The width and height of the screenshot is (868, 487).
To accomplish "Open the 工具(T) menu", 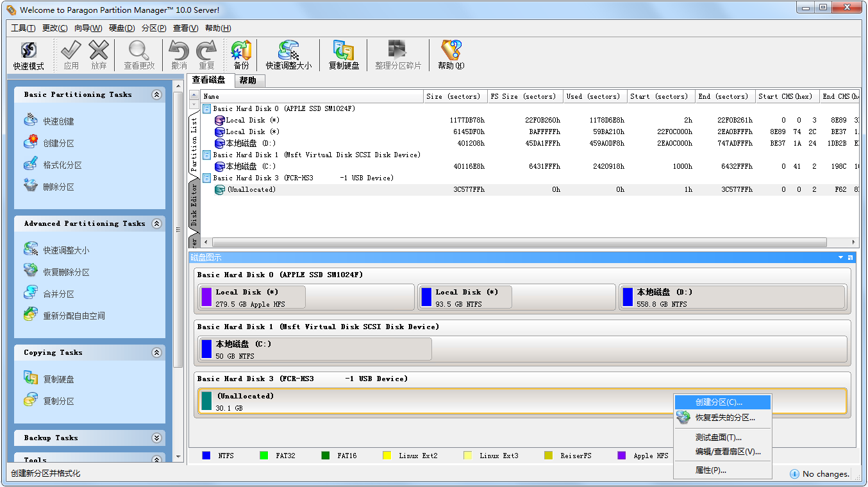I will pos(23,28).
